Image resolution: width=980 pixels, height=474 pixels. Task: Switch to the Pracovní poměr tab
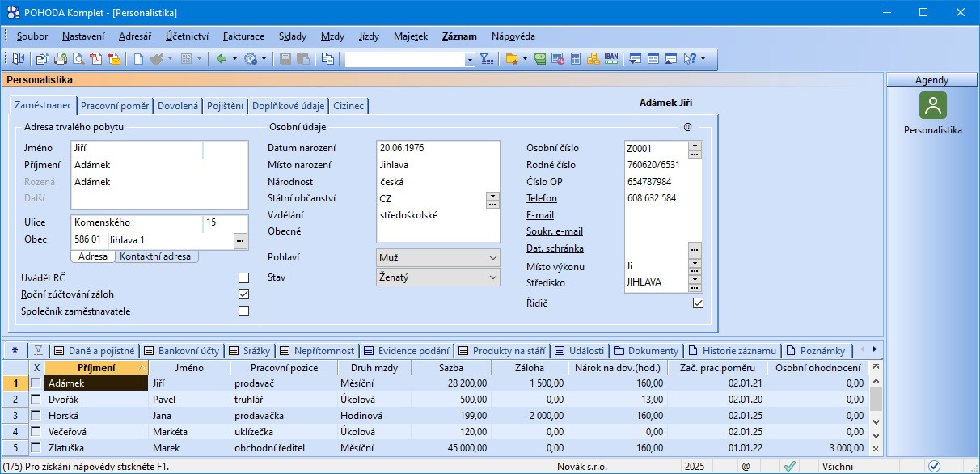pos(115,106)
